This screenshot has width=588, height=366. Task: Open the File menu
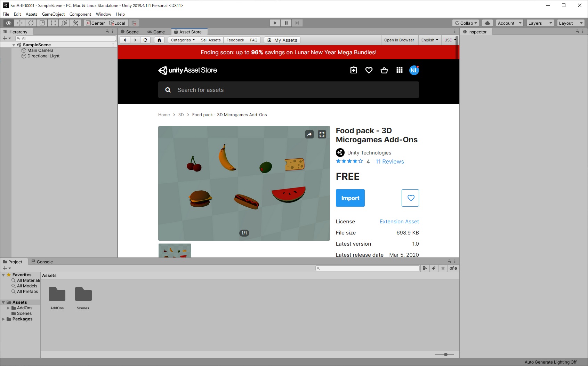point(6,14)
